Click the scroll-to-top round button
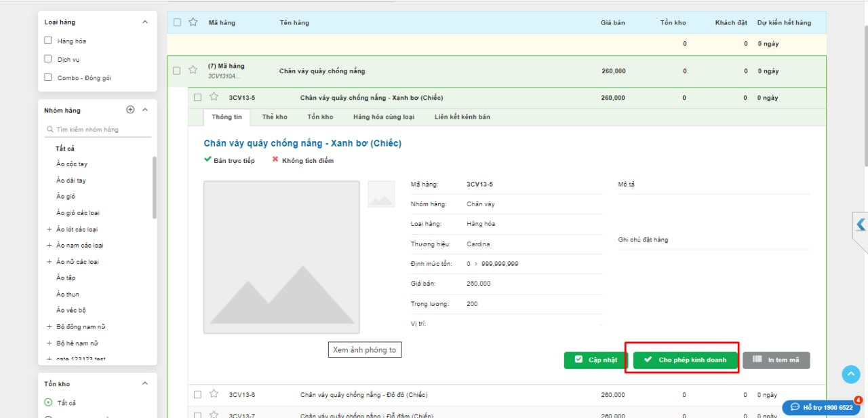The image size is (868, 418). pos(850,375)
